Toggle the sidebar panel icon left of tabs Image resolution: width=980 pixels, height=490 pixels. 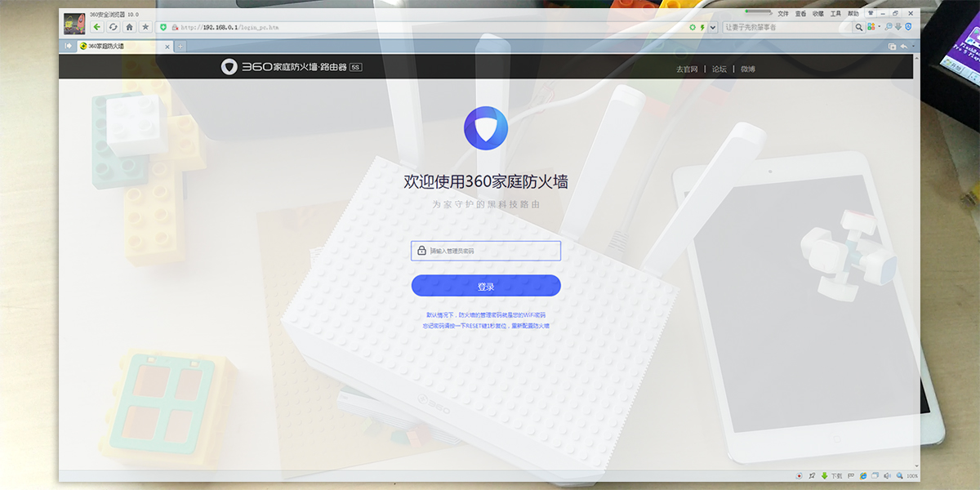tap(69, 47)
